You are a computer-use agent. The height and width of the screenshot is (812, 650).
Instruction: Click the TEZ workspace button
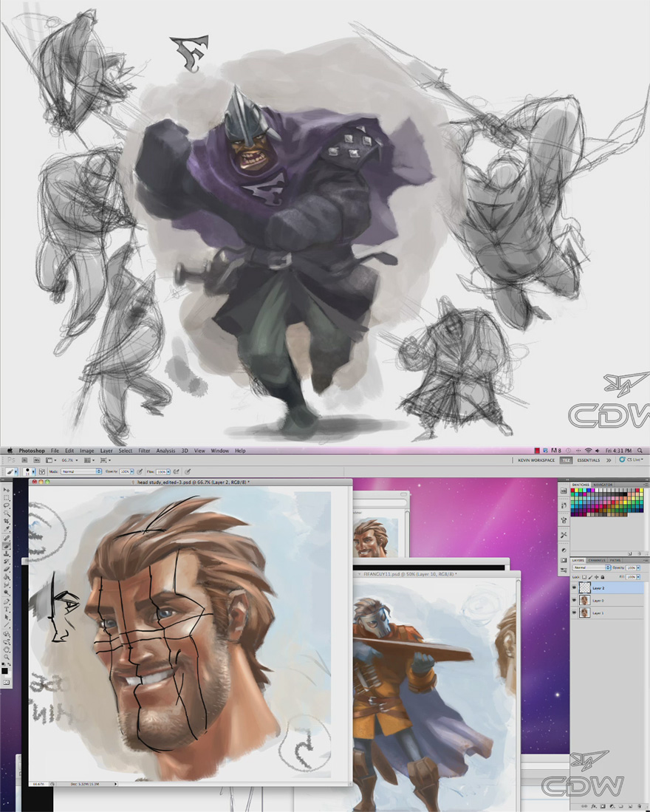(566, 460)
